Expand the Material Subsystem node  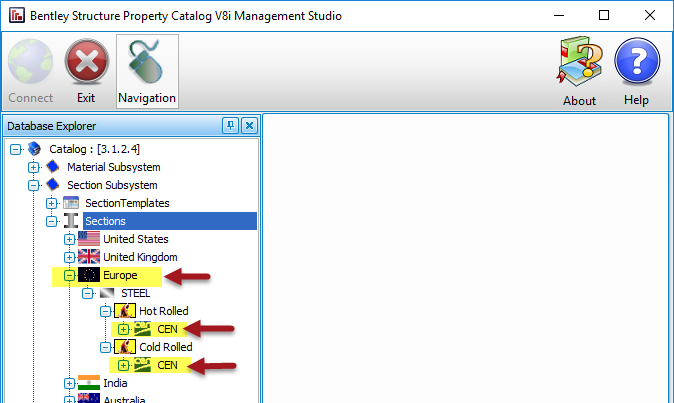(34, 168)
